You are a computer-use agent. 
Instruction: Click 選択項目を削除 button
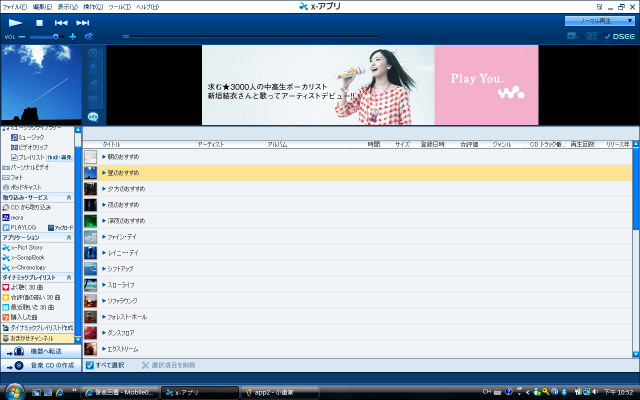coord(168,365)
